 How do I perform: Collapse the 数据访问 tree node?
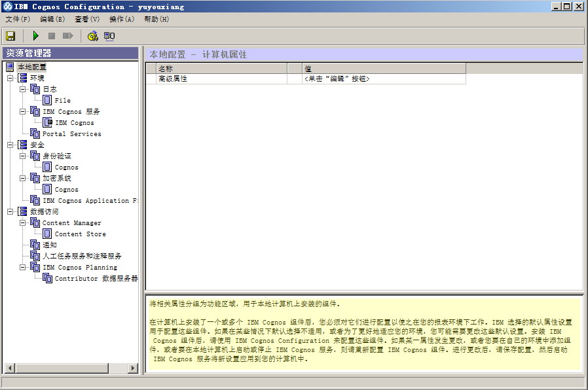[x=10, y=211]
